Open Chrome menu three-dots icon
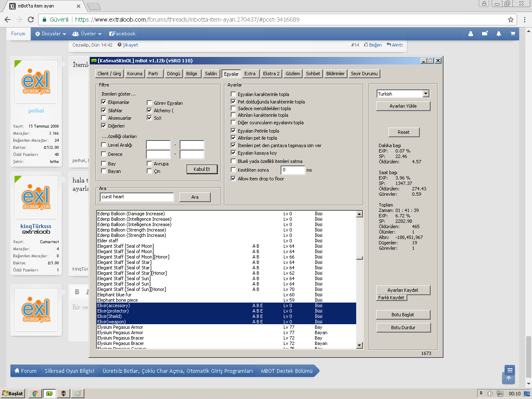 coord(525,20)
